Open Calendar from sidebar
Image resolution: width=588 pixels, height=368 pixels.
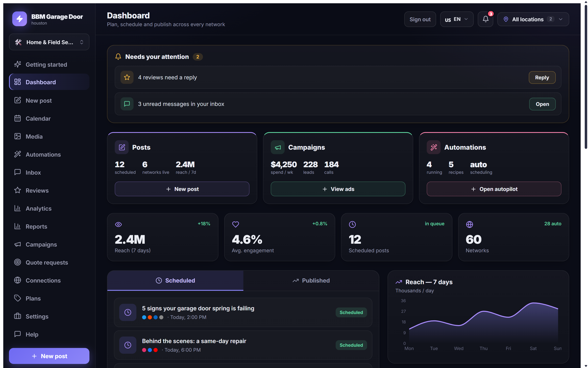click(49, 118)
